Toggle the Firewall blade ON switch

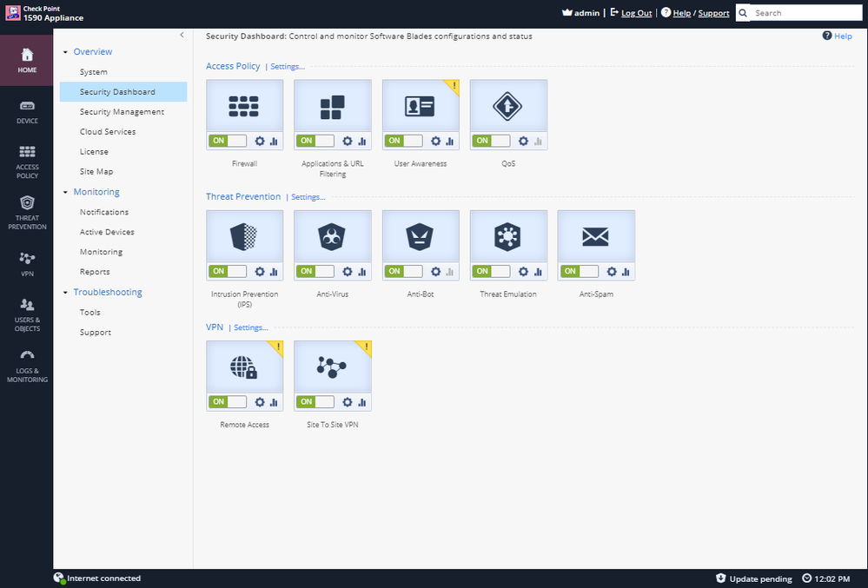pos(228,141)
